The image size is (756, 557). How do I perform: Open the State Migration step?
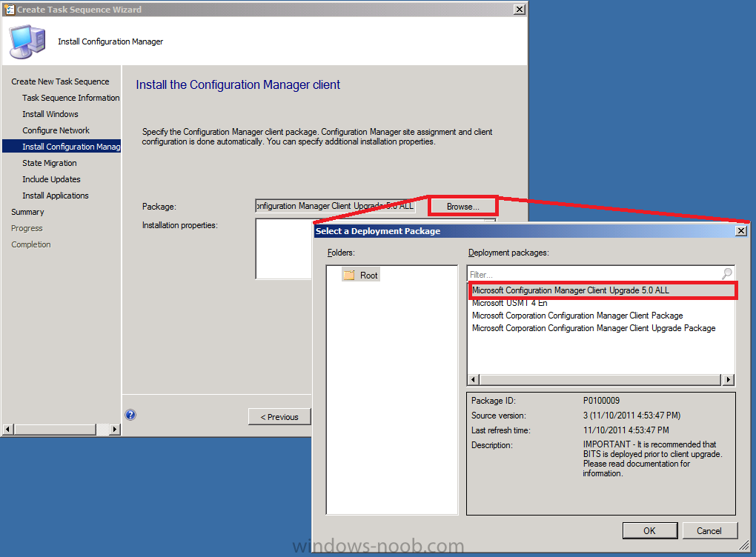[50, 163]
